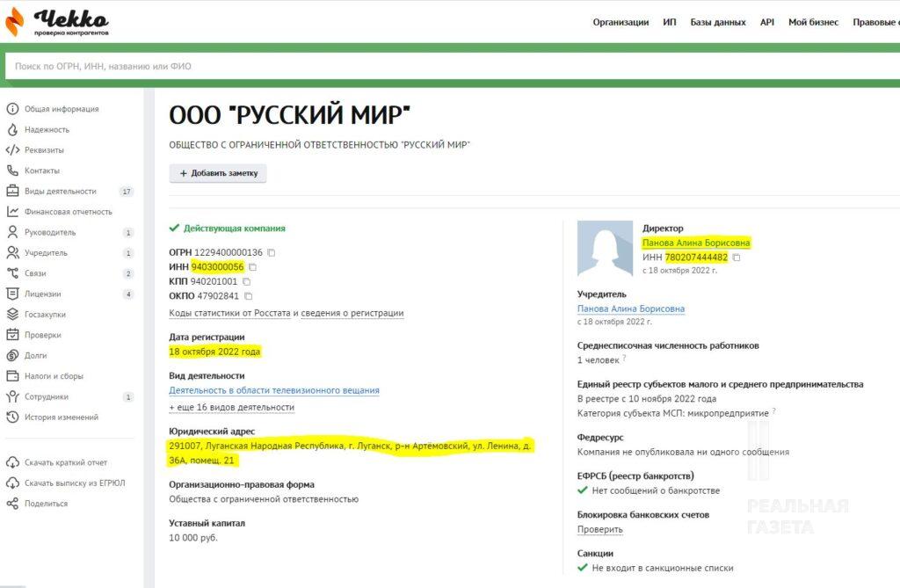900x588 pixels.
Task: Click the Руководитель person icon
Action: pos(12,232)
